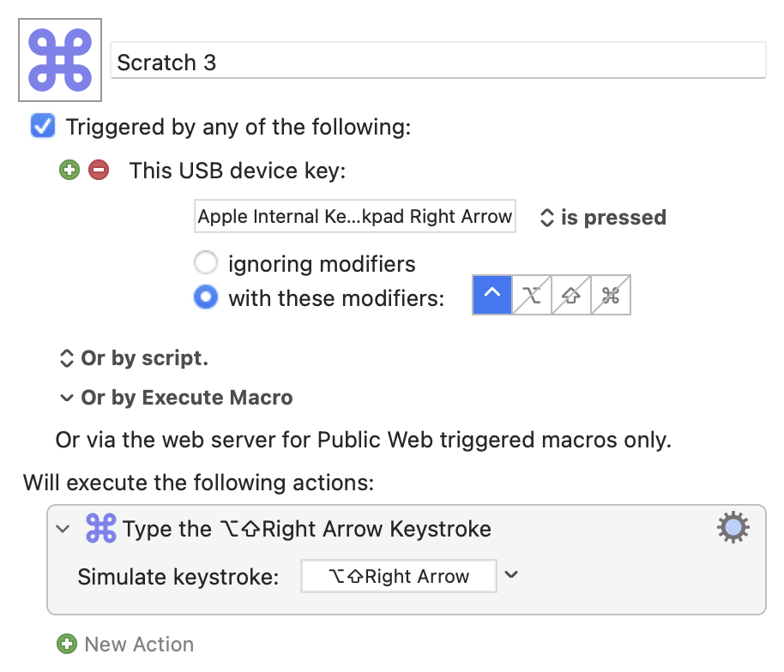
Task: Toggle the Command modifier button
Action: pyautogui.click(x=611, y=296)
